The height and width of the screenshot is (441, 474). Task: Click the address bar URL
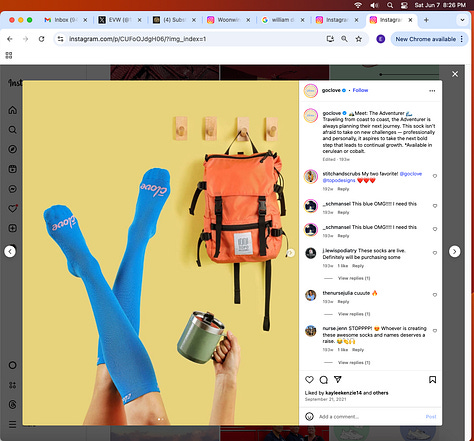coord(137,39)
